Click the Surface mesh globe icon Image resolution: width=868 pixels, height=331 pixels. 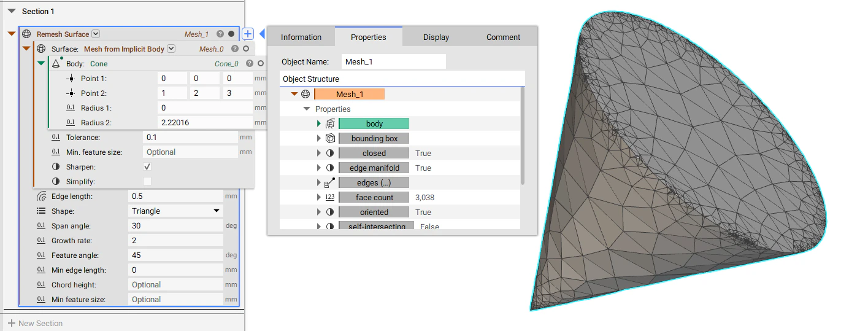click(x=41, y=49)
